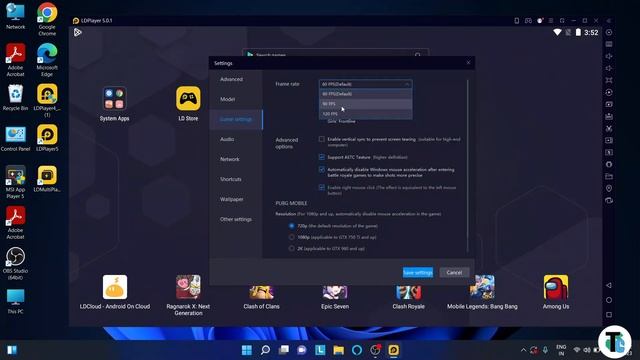Switch to Advanced settings tab
Image resolution: width=640 pixels, height=360 pixels.
tap(236, 79)
